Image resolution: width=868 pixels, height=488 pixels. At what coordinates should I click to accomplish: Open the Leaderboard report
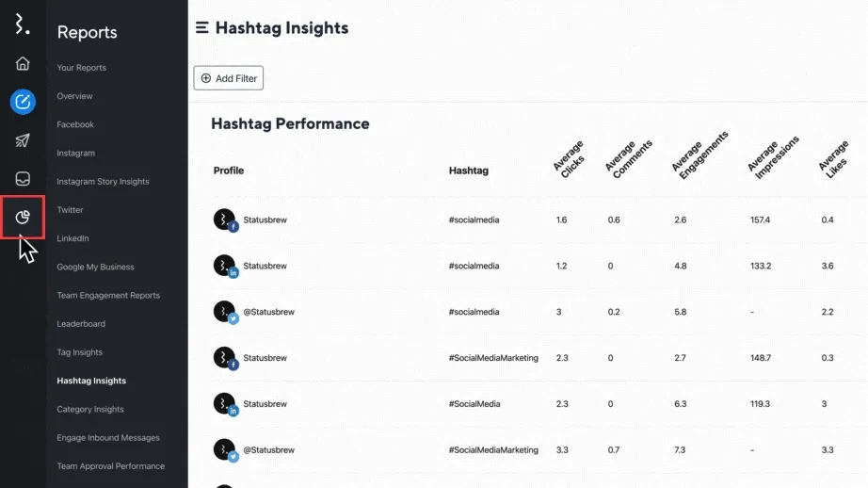(x=81, y=324)
